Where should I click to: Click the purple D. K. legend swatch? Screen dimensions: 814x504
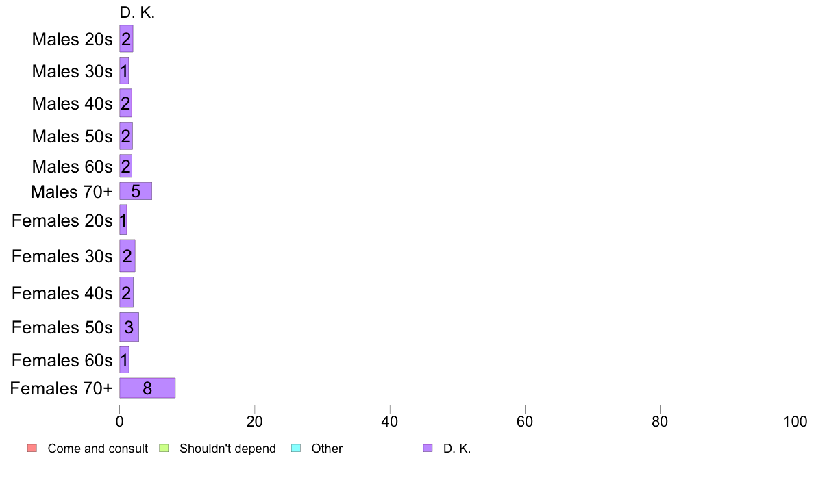(428, 448)
